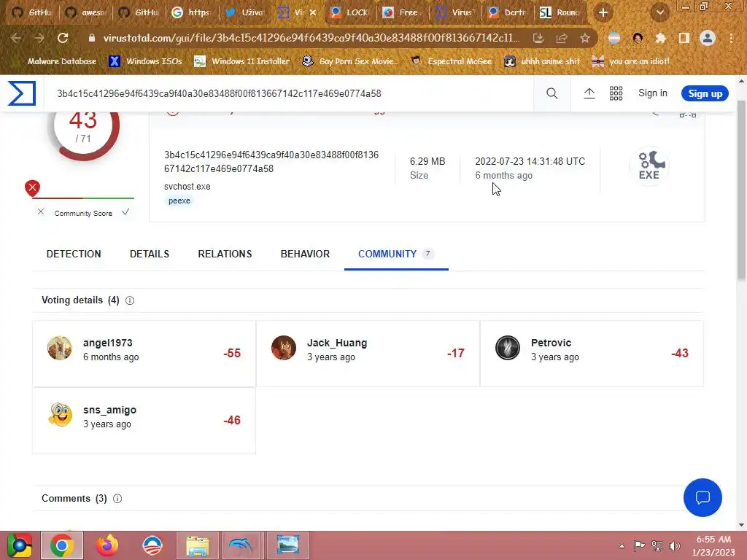Open tab search dropdown chevron
The width and height of the screenshot is (747, 560).
(x=659, y=13)
